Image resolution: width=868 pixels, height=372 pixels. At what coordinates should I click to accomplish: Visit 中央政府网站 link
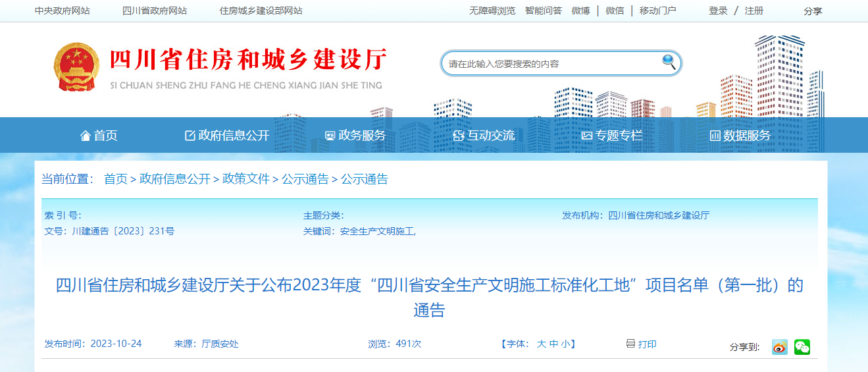pyautogui.click(x=63, y=11)
